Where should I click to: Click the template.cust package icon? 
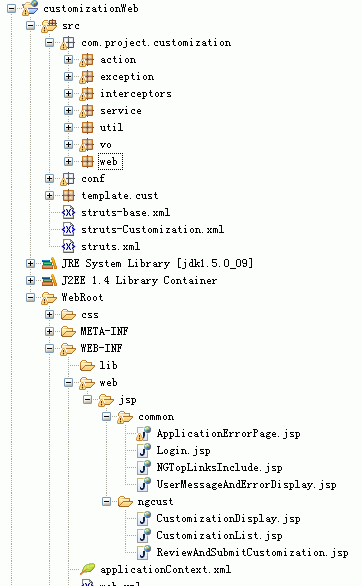(68, 195)
